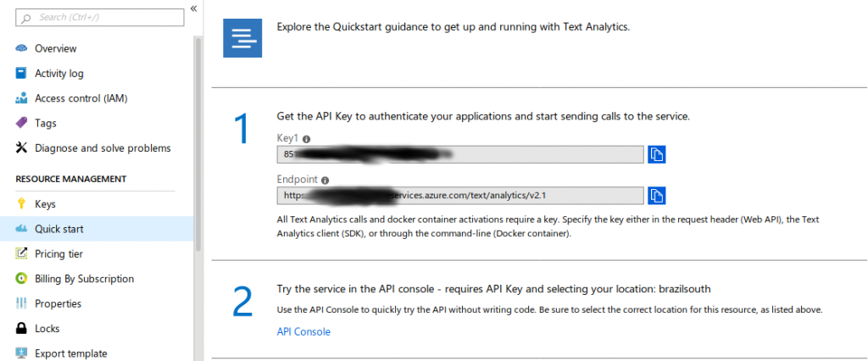Open the API Console link
Screen dimensions: 868x361
(303, 331)
